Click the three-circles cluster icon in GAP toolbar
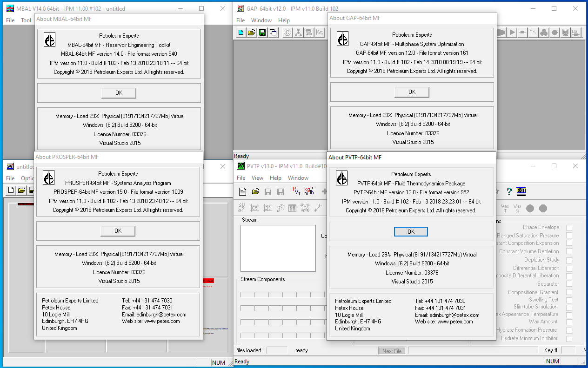Screen dimensions: 588x368 point(544,33)
